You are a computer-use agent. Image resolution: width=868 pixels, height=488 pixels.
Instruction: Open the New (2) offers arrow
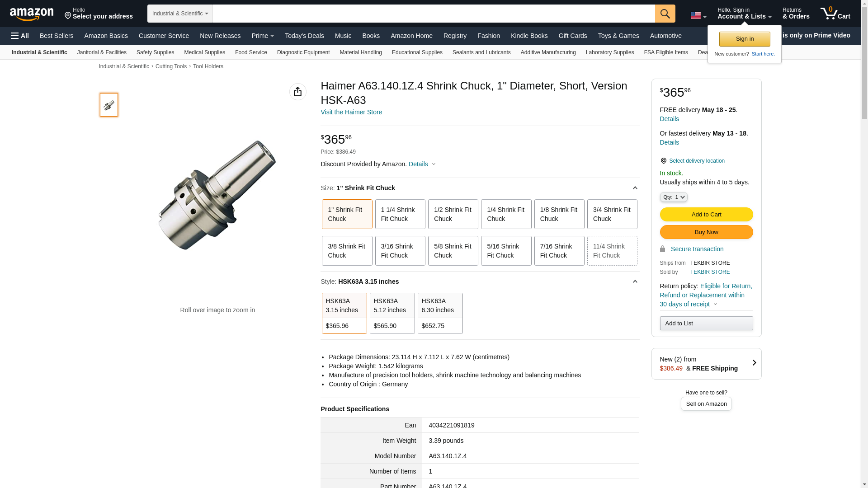coord(754,363)
